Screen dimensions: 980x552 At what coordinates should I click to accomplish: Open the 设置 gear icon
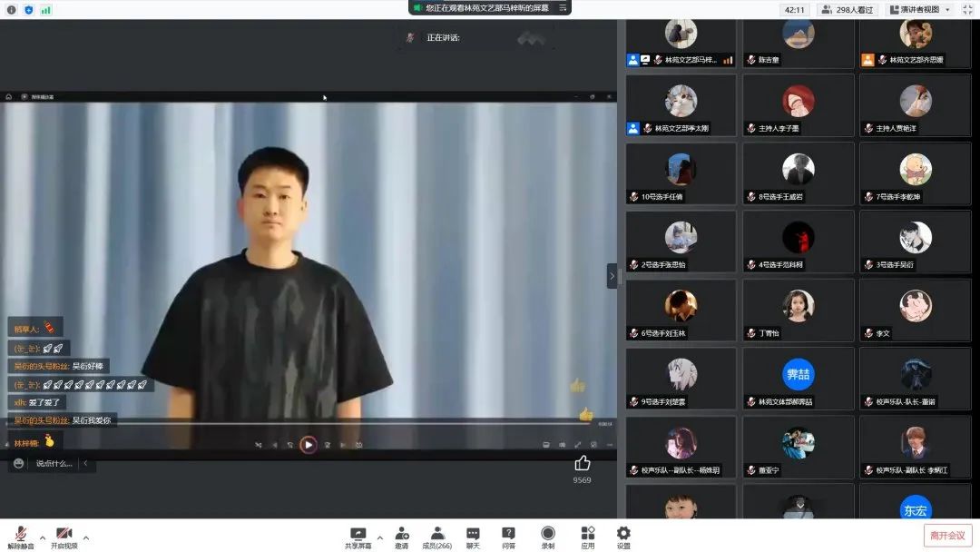pos(623,533)
